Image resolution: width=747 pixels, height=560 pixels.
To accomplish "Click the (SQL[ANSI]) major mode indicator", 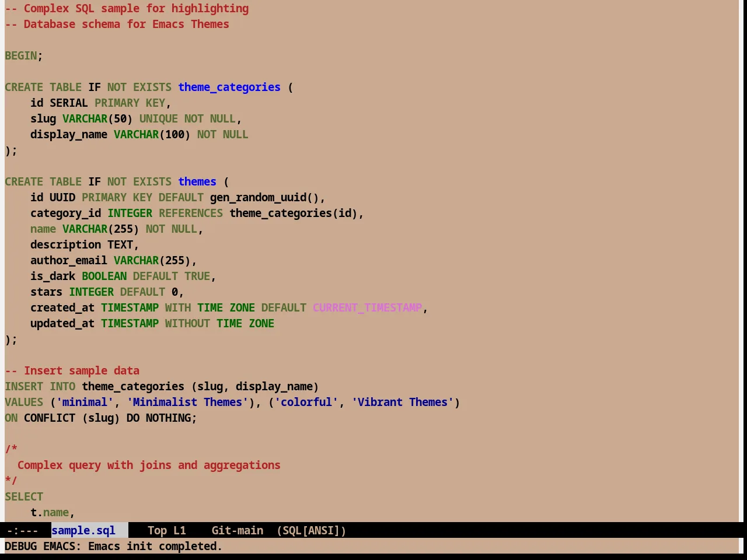I will click(311, 530).
